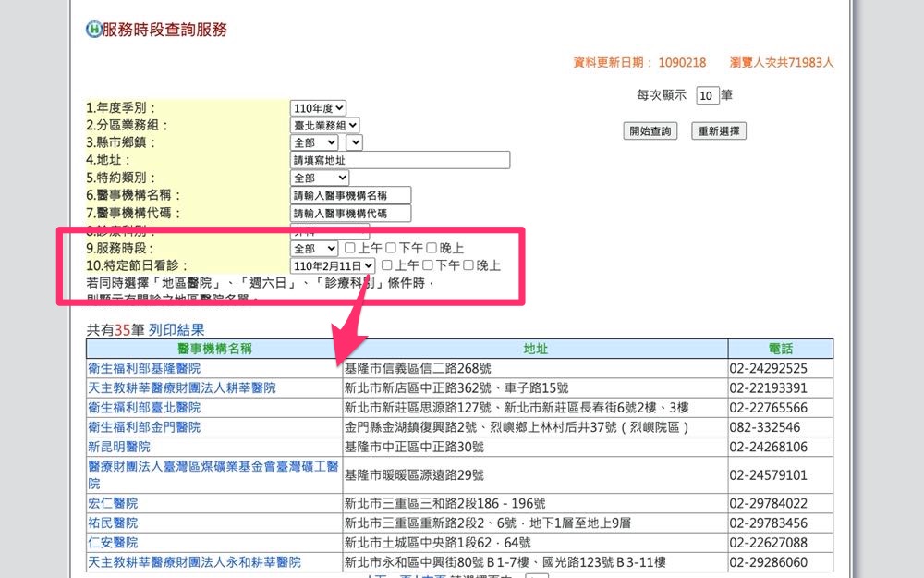Check 上午 in the 服務時段 row

[349, 249]
